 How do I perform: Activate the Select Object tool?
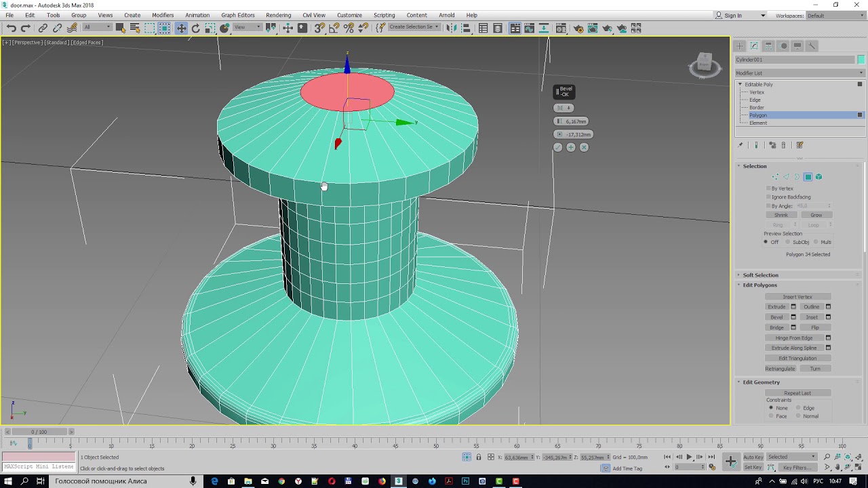(x=120, y=28)
